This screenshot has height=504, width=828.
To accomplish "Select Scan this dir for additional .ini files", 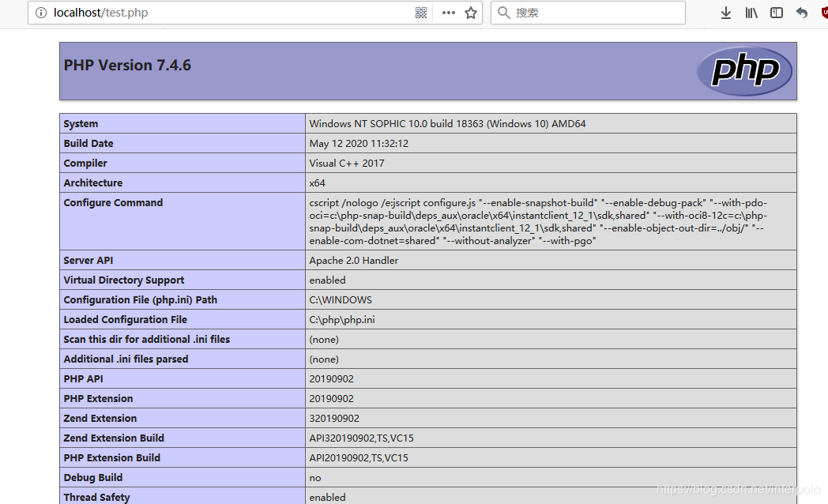I will [147, 340].
